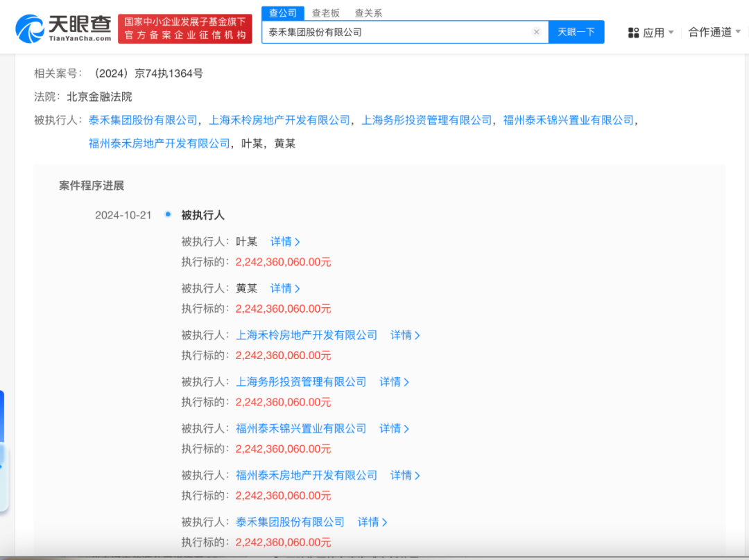Open 上海务彤投资管理有限公司 in progress list
Screen dimensions: 749x560
tap(301, 383)
